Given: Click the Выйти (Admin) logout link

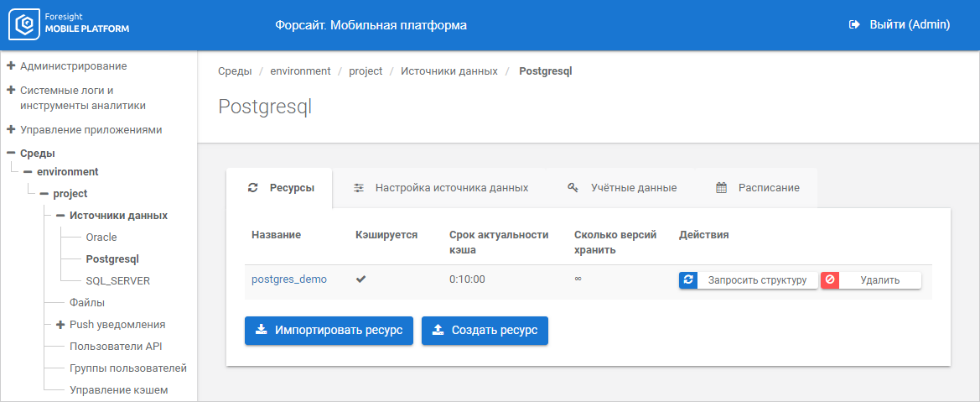Looking at the screenshot, I should click(x=909, y=25).
